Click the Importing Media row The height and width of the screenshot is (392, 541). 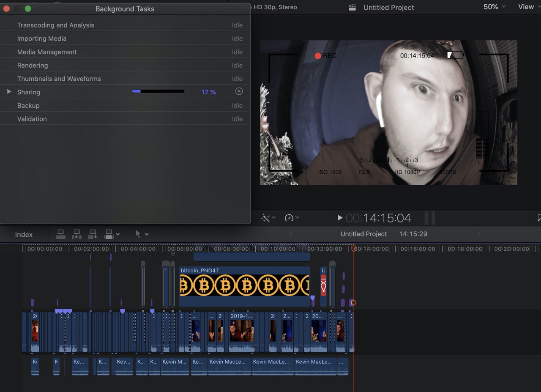click(125, 38)
